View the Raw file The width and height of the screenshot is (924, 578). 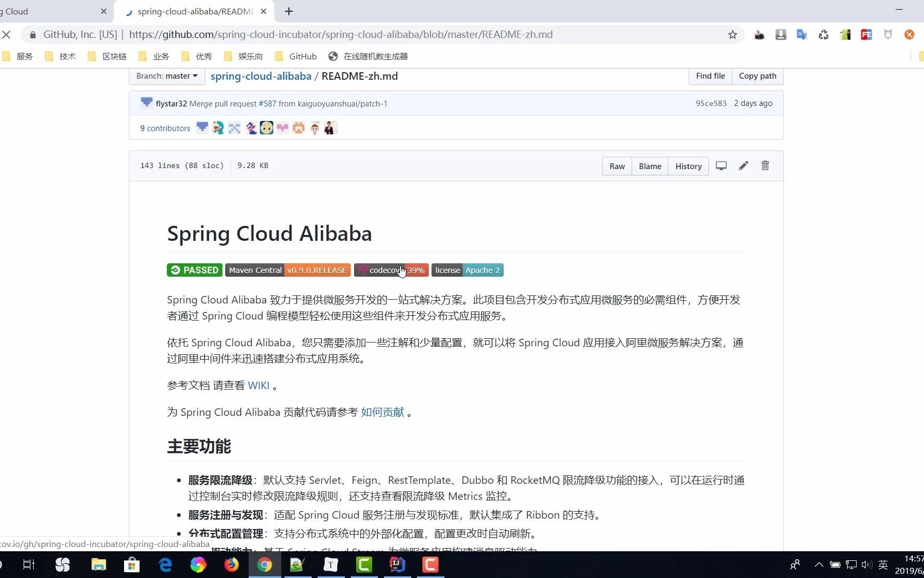point(617,166)
